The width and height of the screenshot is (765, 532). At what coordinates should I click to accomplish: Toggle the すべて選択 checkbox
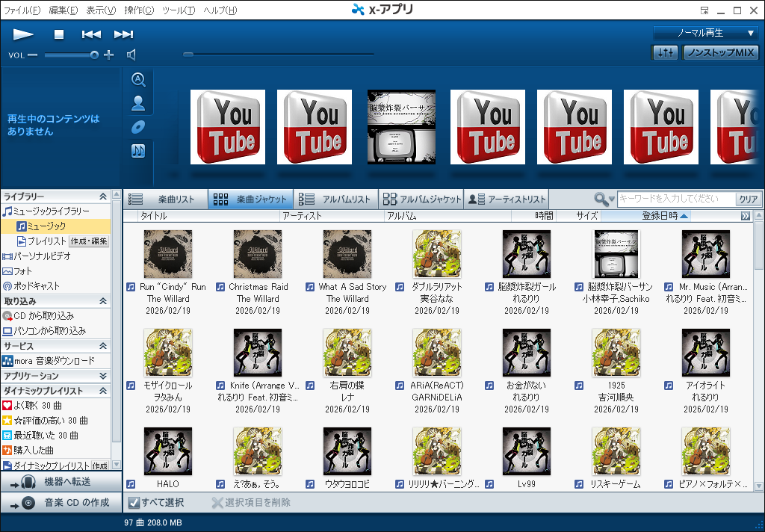coord(133,503)
